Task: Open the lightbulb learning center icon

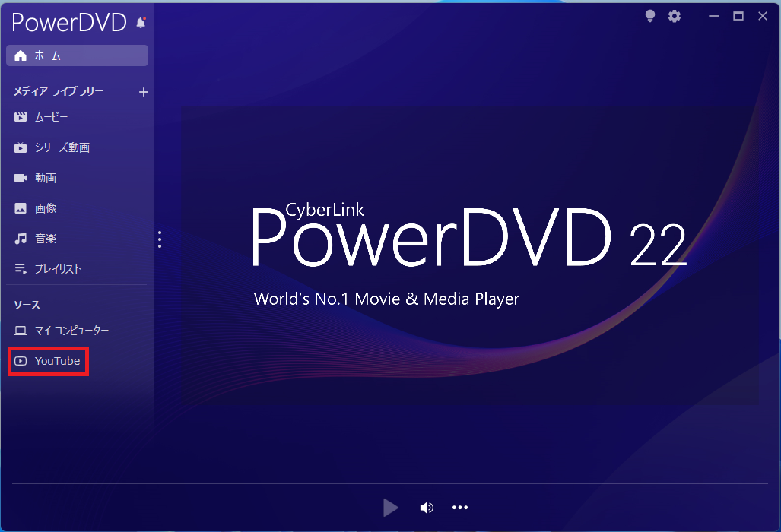Action: [x=650, y=17]
